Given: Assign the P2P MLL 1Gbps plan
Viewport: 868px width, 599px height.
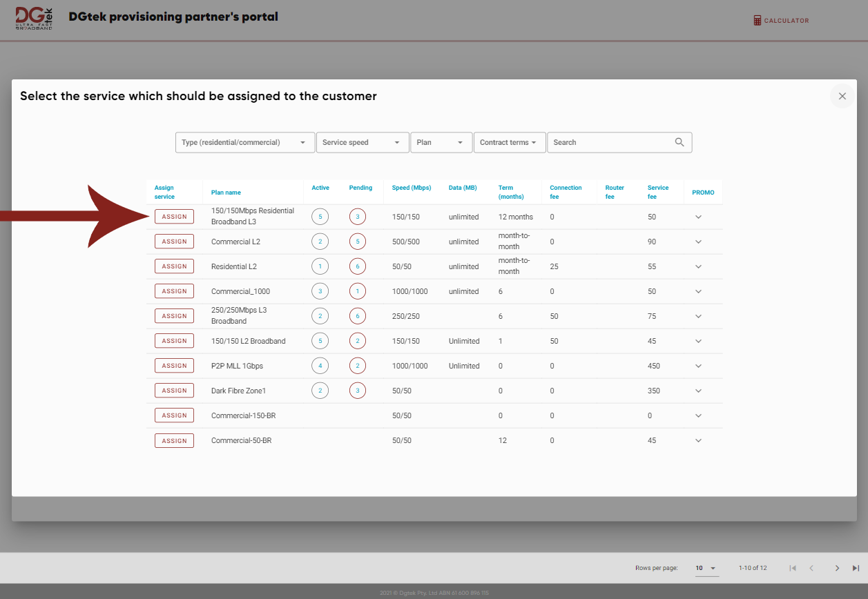Looking at the screenshot, I should (x=174, y=365).
